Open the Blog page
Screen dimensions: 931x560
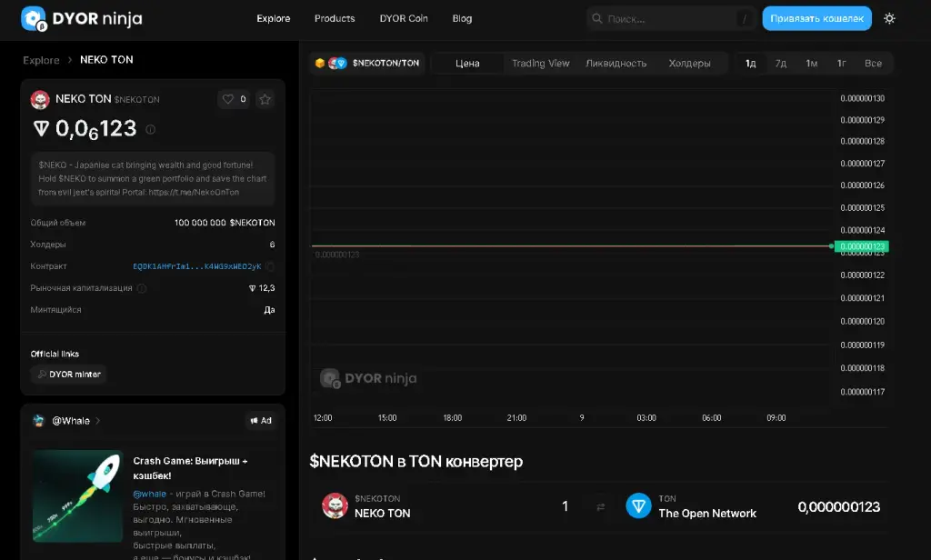(x=462, y=18)
